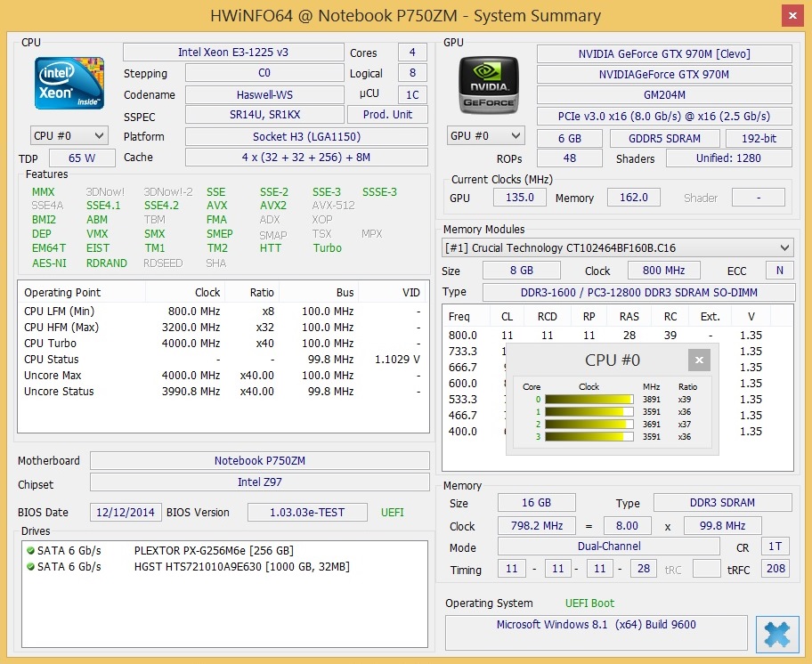Click the tRFC 208 timing field
This screenshot has width=812, height=664.
tap(775, 568)
